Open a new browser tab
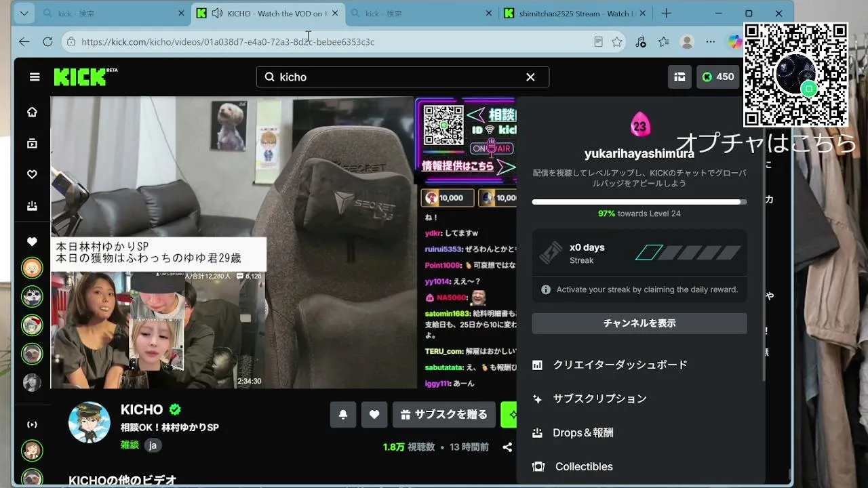 tap(666, 14)
